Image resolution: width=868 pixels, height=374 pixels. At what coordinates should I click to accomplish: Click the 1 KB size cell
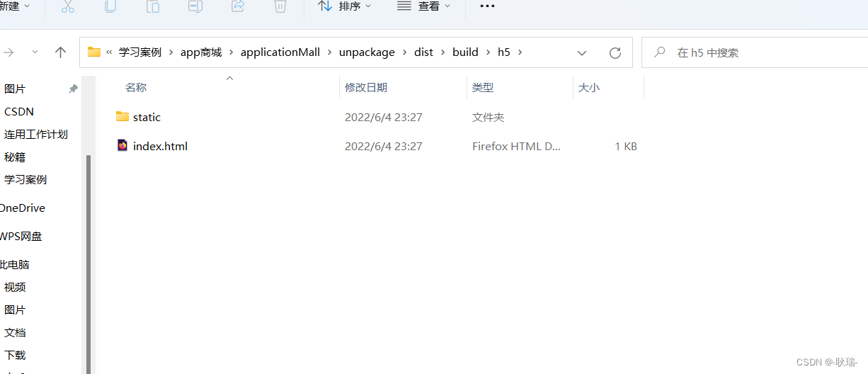tap(626, 146)
